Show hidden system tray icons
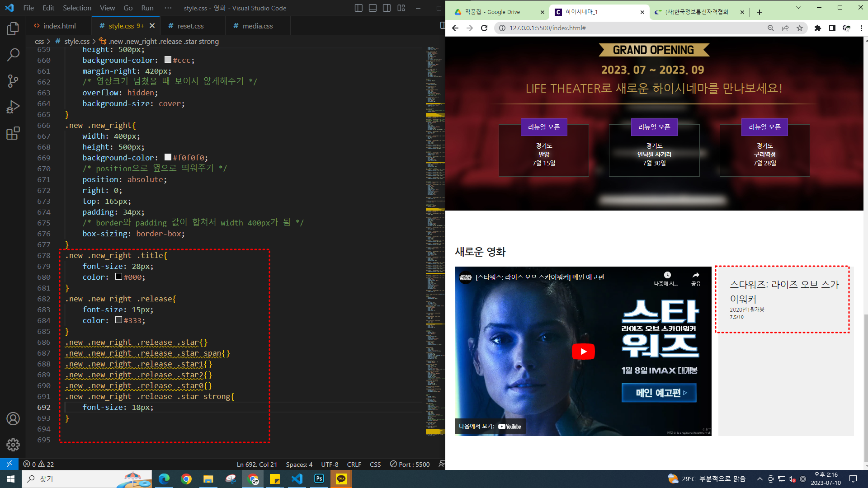The height and width of the screenshot is (488, 868). [759, 479]
